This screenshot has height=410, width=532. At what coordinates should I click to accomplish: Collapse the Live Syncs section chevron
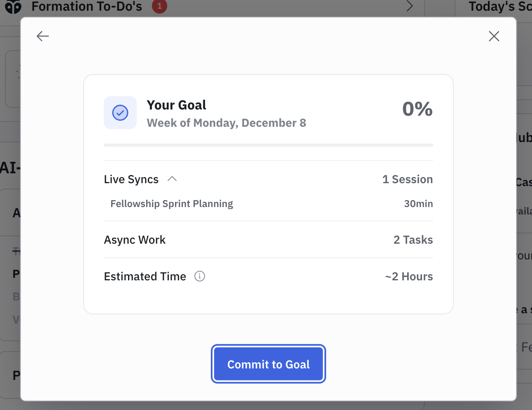pos(172,179)
